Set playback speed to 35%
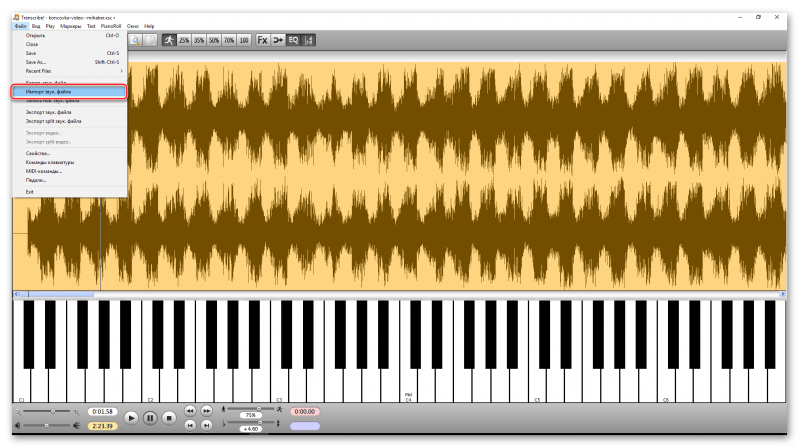Image resolution: width=800 pixels, height=448 pixels. coord(199,40)
